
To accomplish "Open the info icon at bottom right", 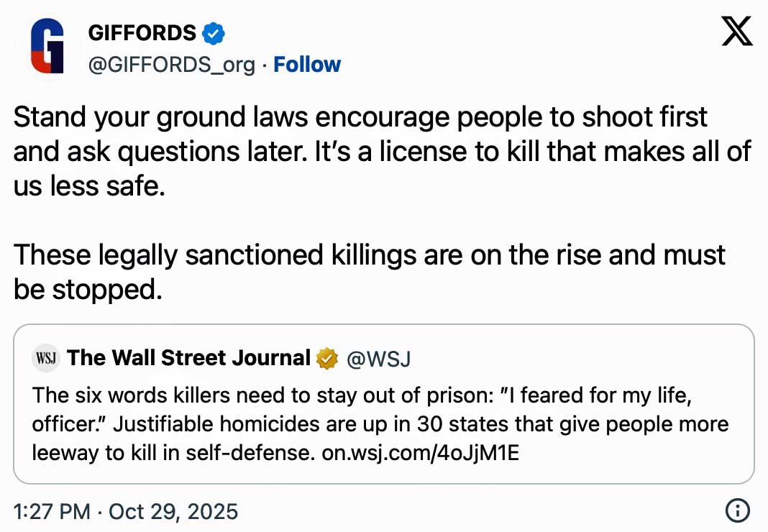I will [x=736, y=511].
